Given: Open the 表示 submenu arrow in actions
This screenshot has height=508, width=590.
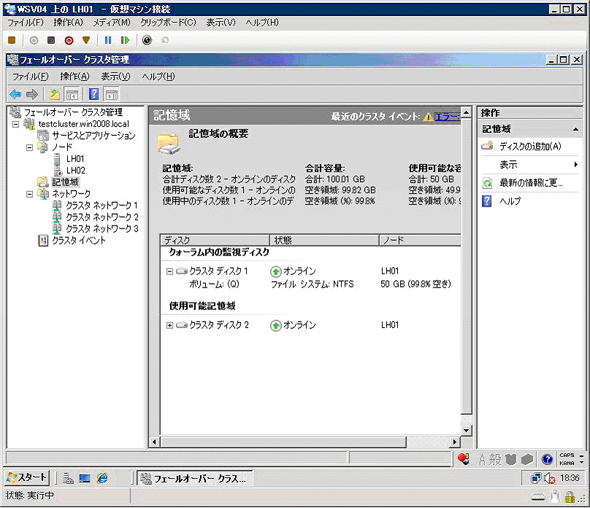Looking at the screenshot, I should (576, 164).
